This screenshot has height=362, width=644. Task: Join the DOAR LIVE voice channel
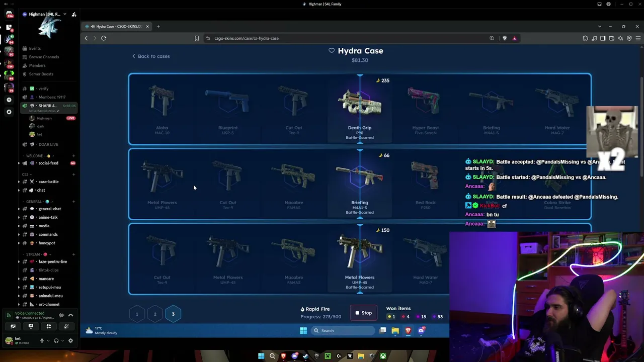click(49, 144)
